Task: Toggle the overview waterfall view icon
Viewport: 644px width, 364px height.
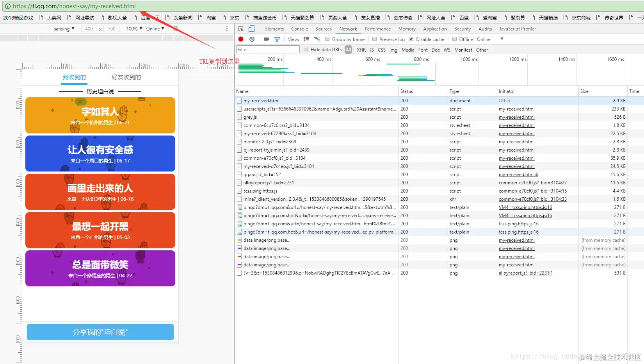Action: [x=317, y=39]
